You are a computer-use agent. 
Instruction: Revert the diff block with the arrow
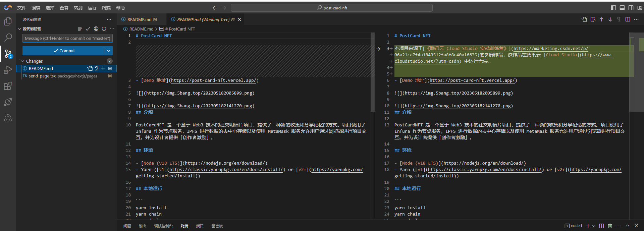[378, 49]
